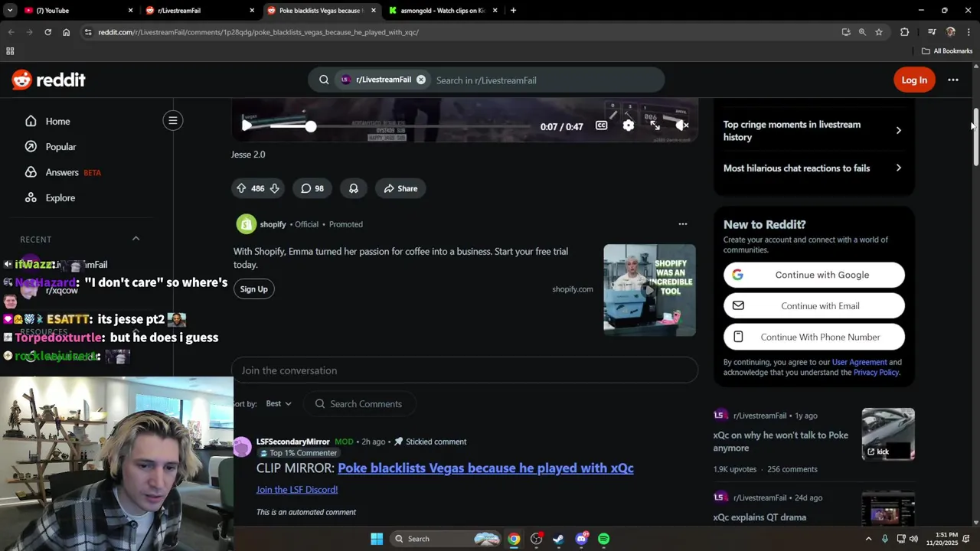Open the Sort by Best dropdown
The image size is (980, 551).
tap(279, 403)
